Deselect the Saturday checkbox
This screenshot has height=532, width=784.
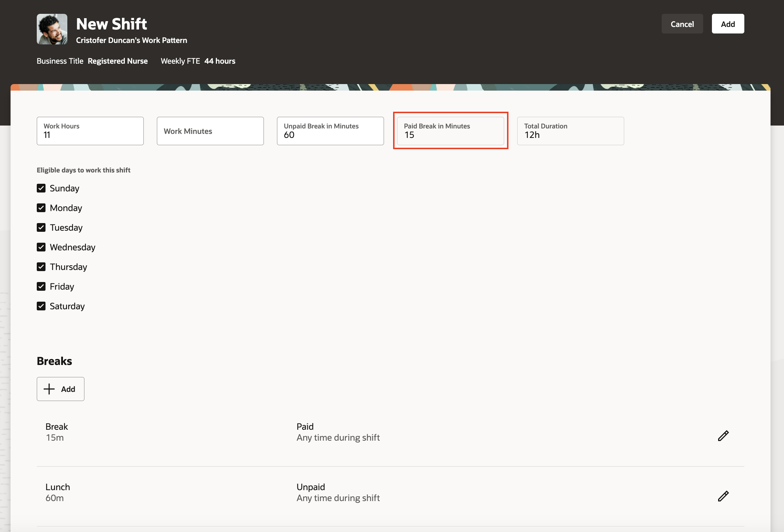tap(41, 306)
